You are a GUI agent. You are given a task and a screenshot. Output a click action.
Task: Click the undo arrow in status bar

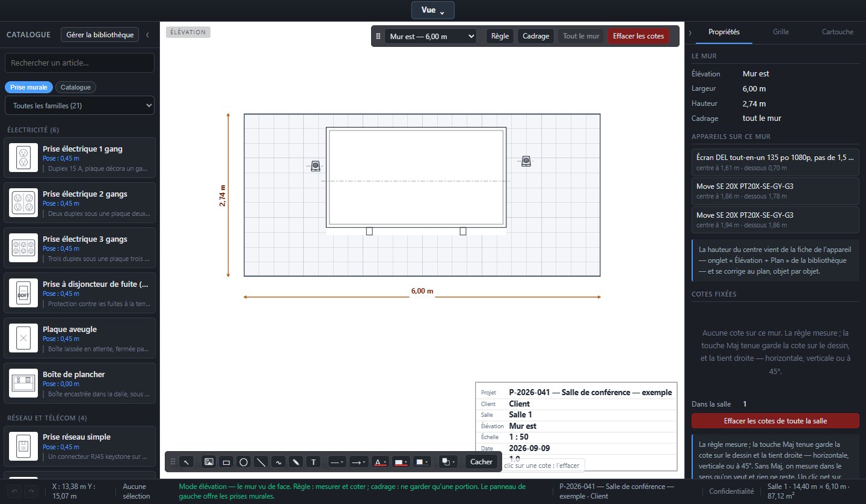point(15,491)
